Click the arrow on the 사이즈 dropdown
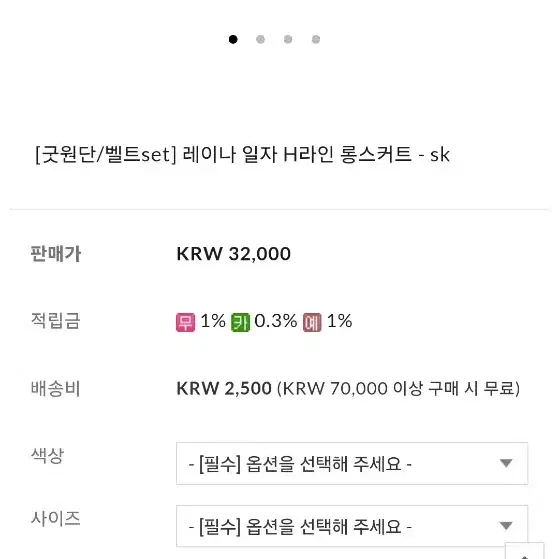Screen dimensions: 559x559 point(506,525)
